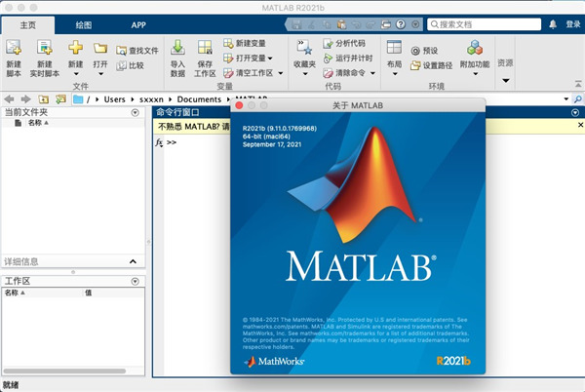Click the yellow plus 新建 icon
This screenshot has width=585, height=392.
(x=75, y=48)
